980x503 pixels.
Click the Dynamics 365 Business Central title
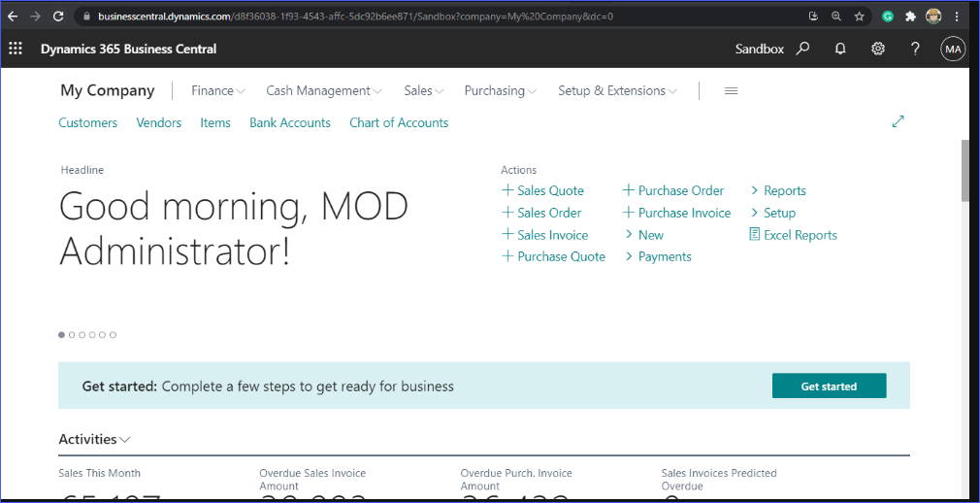pos(129,49)
